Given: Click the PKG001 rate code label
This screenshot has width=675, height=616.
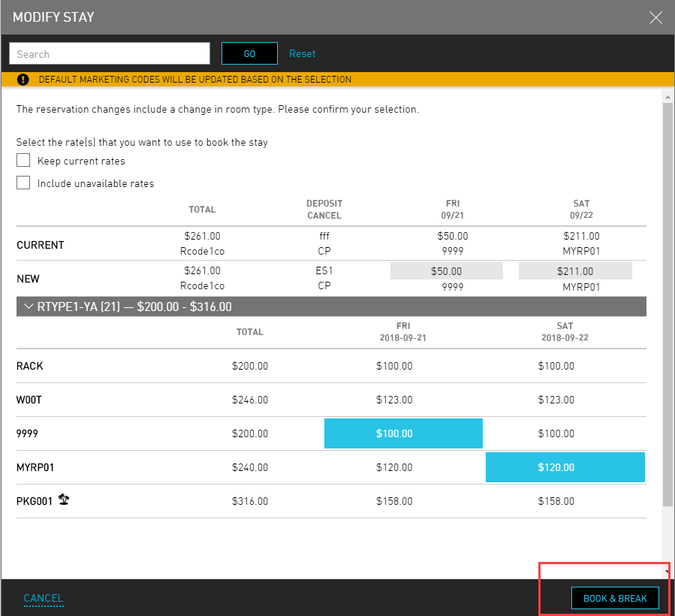Looking at the screenshot, I should [x=35, y=501].
